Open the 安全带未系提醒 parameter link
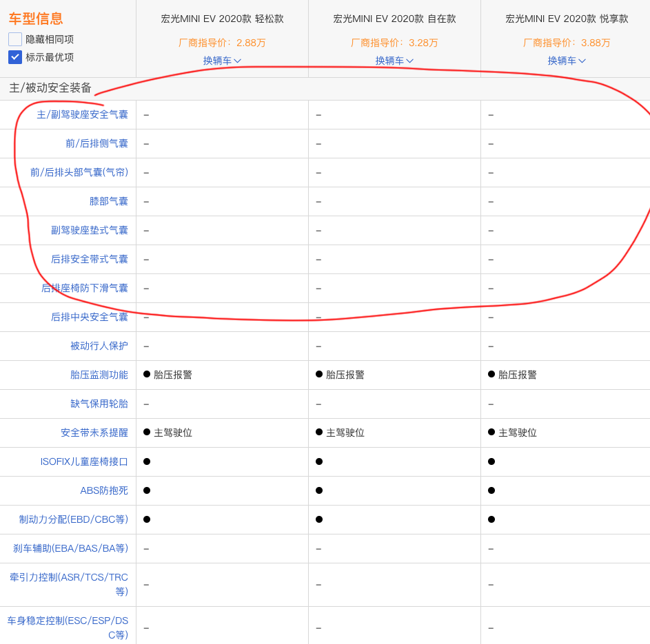The image size is (650, 644). (94, 433)
